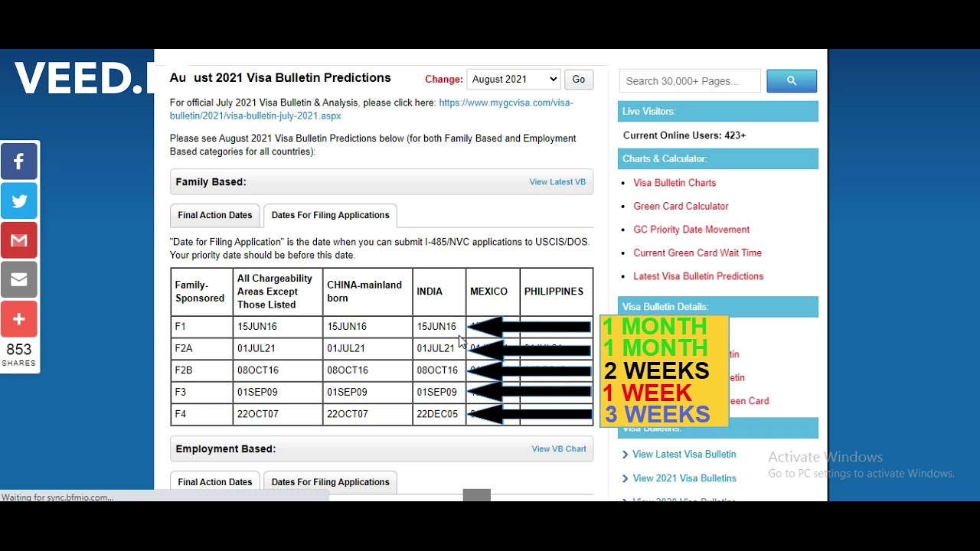This screenshot has width=980, height=551.
Task: Click the F2A row label cell
Action: point(202,348)
